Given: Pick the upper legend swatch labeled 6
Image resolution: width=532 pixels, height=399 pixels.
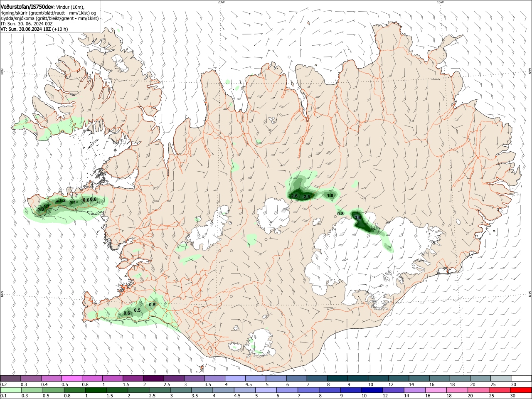Looking at the screenshot, I should (296, 378).
